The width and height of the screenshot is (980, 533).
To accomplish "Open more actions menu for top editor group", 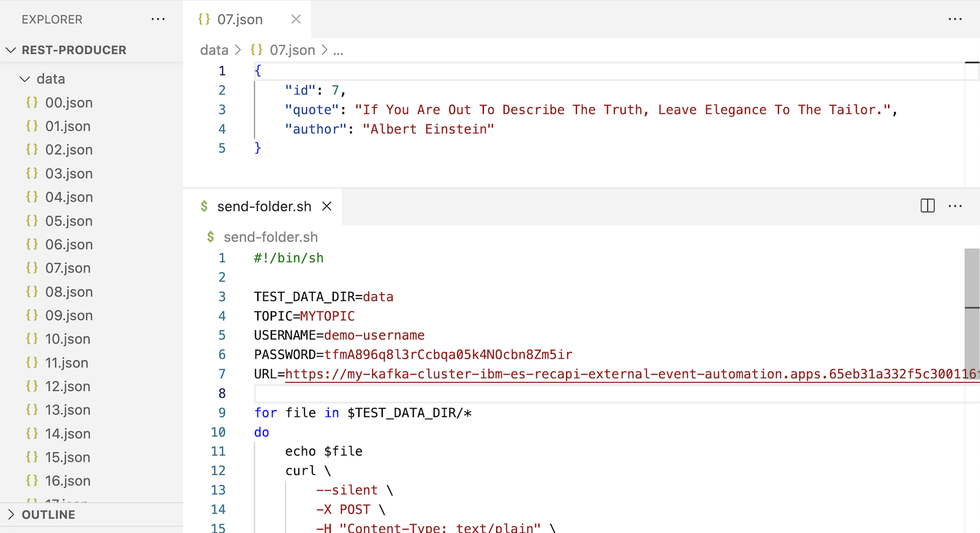I will [955, 20].
